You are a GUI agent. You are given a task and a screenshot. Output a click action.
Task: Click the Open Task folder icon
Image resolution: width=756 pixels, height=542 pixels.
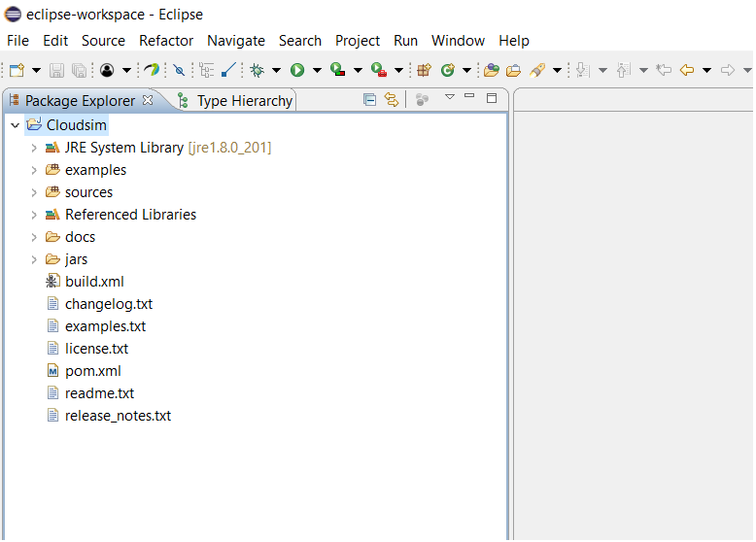click(513, 70)
